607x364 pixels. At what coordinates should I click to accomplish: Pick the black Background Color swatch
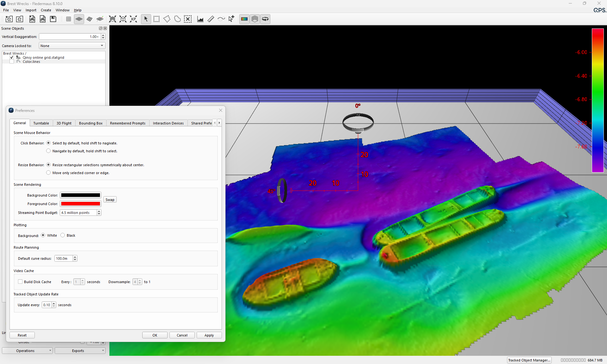pyautogui.click(x=81, y=195)
